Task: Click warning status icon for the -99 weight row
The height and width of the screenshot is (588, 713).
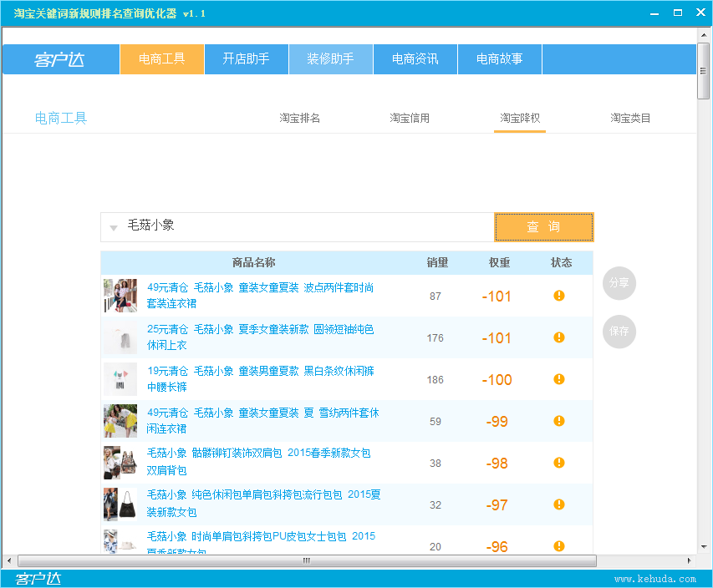Action: click(559, 421)
